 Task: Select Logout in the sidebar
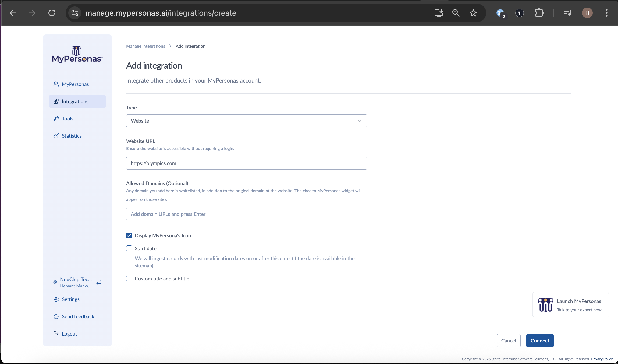click(77, 334)
